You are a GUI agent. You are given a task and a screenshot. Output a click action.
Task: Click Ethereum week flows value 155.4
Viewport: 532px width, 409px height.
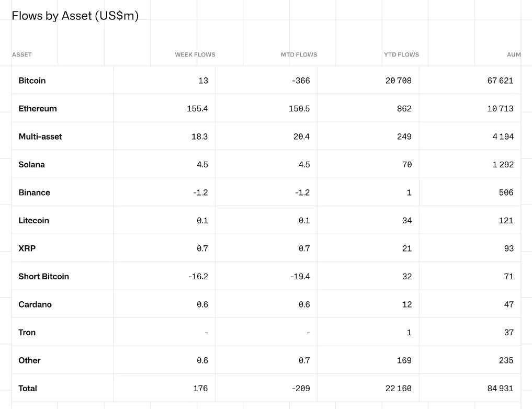pos(197,109)
